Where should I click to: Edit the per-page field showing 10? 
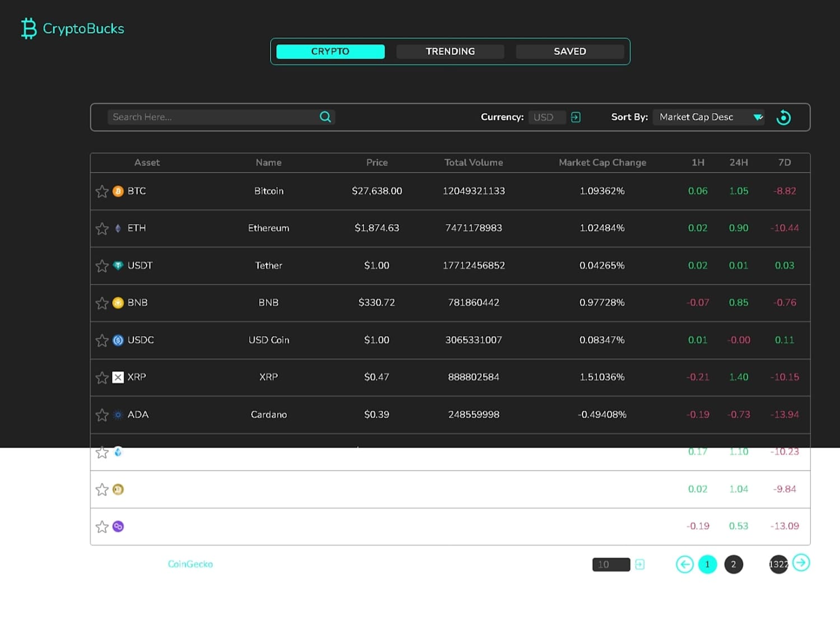(x=611, y=564)
